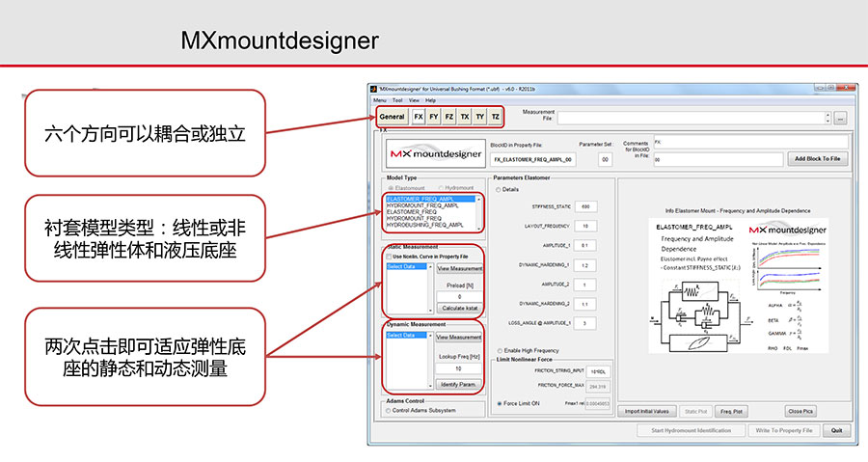Click the Freq. Plot button
Viewport: 868px width, 462px height.
coord(731,412)
